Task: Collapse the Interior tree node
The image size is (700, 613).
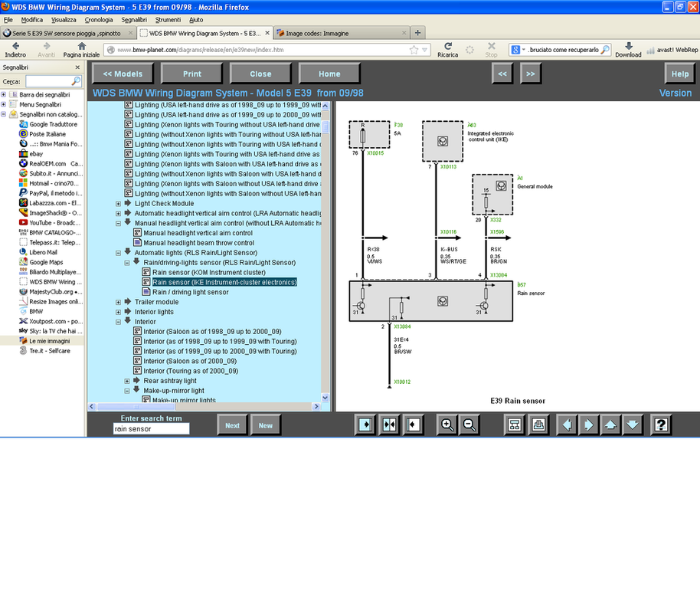Action: 118,322
